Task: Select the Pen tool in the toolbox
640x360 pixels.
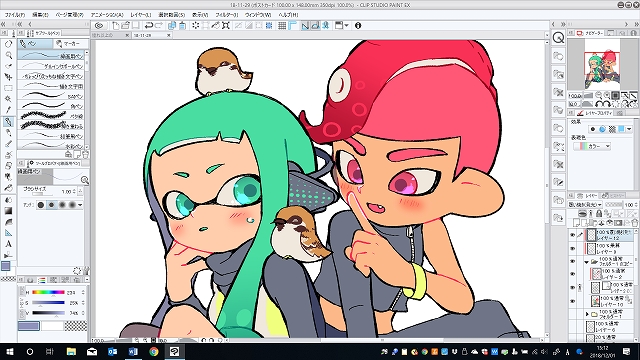Action: [x=8, y=122]
